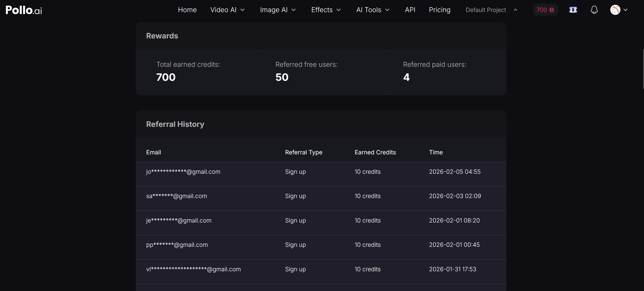Open the dollar voucher rewards icon
The height and width of the screenshot is (291, 644).
click(573, 10)
